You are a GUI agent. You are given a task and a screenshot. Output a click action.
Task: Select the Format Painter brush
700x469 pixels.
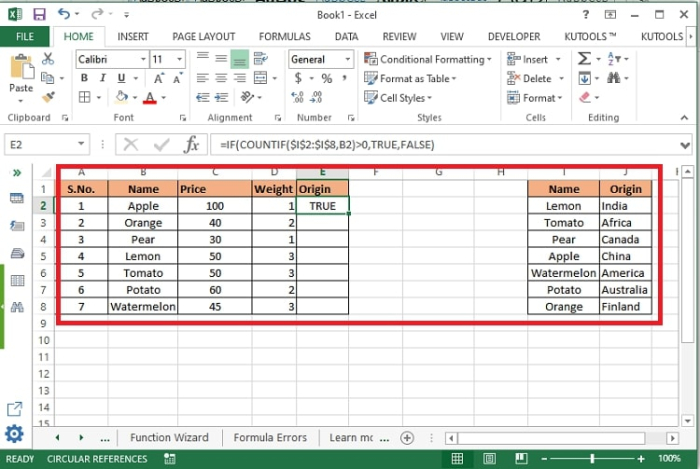pos(48,97)
